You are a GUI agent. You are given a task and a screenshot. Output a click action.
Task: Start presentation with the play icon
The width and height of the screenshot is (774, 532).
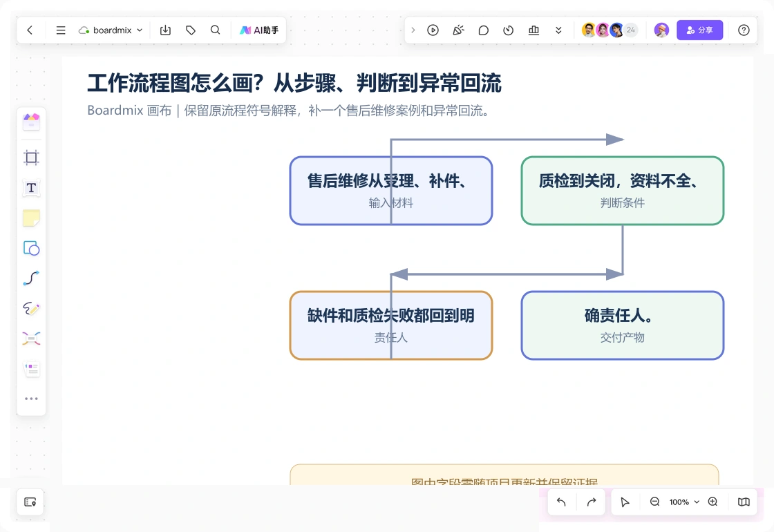[x=433, y=30]
